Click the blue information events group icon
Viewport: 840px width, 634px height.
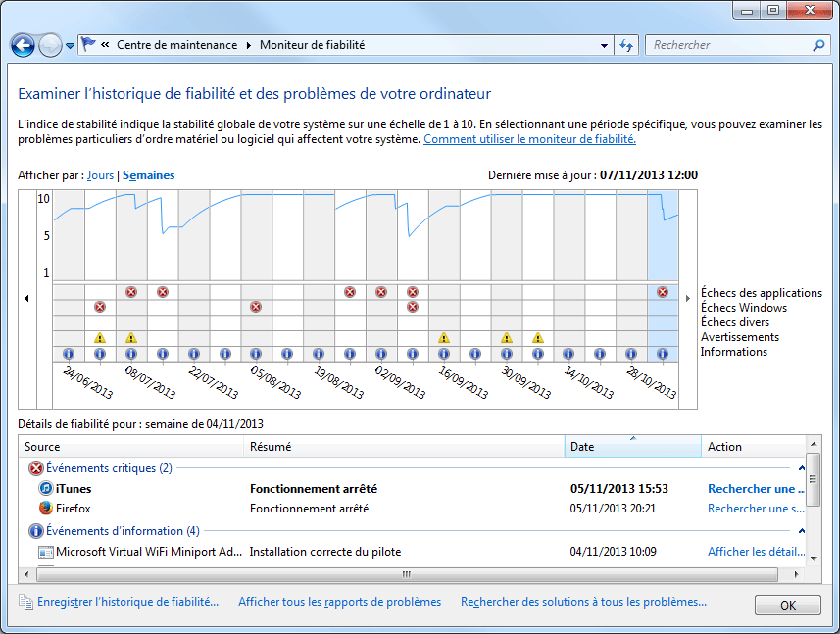click(36, 531)
